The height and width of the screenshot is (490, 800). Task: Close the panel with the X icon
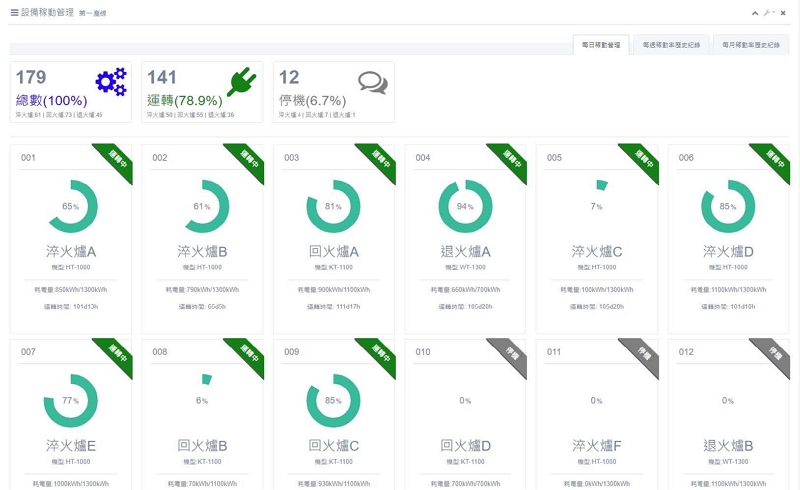[783, 13]
